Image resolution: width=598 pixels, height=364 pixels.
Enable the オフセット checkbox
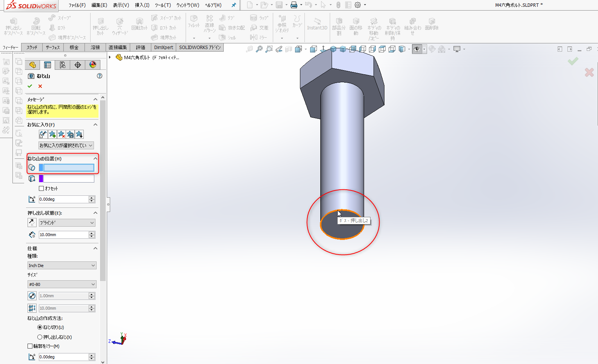pos(42,189)
